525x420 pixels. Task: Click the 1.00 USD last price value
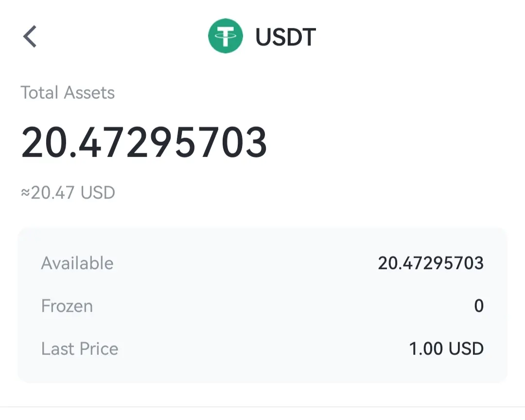(x=447, y=349)
